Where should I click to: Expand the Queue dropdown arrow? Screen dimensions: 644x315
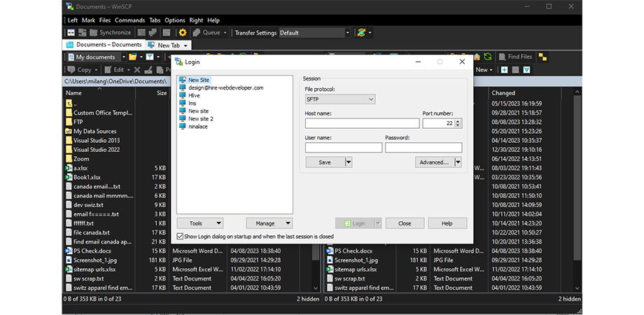225,32
